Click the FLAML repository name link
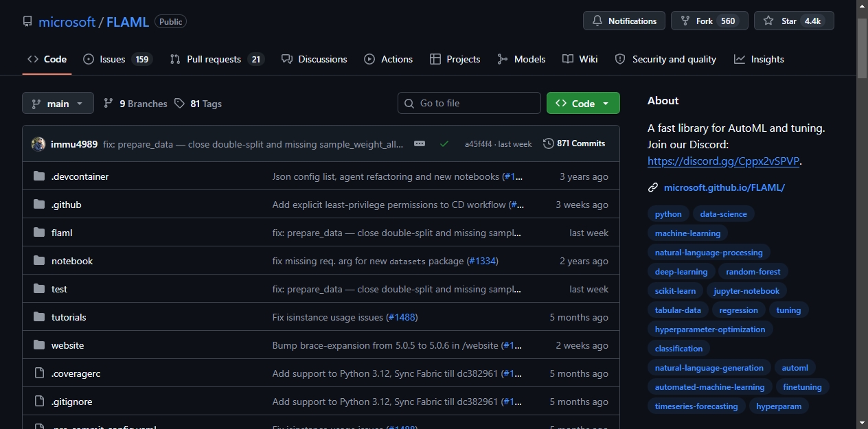The height and width of the screenshot is (429, 868). (128, 21)
